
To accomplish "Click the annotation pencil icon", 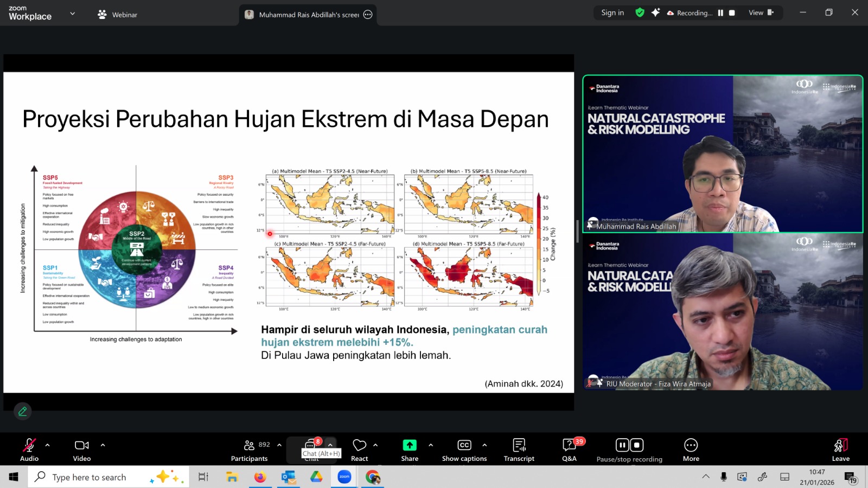I will pos(23,412).
